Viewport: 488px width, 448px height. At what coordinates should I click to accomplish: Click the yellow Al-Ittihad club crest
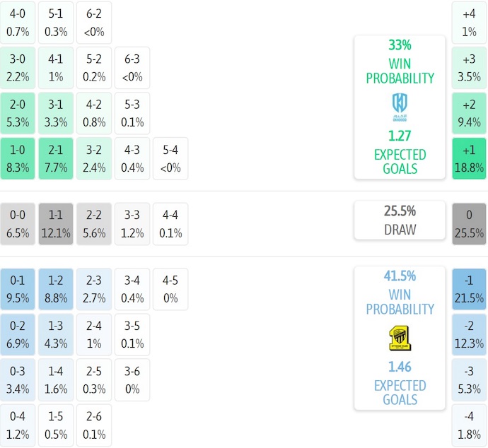pyautogui.click(x=400, y=338)
